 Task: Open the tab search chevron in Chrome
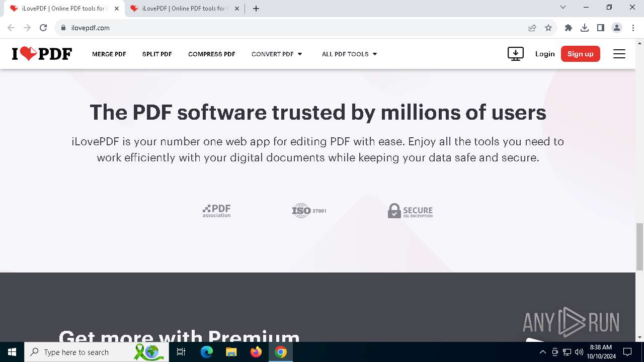pos(563,8)
